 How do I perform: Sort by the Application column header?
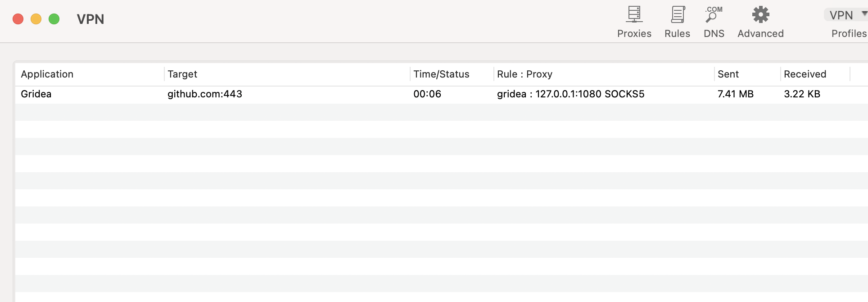pyautogui.click(x=47, y=74)
